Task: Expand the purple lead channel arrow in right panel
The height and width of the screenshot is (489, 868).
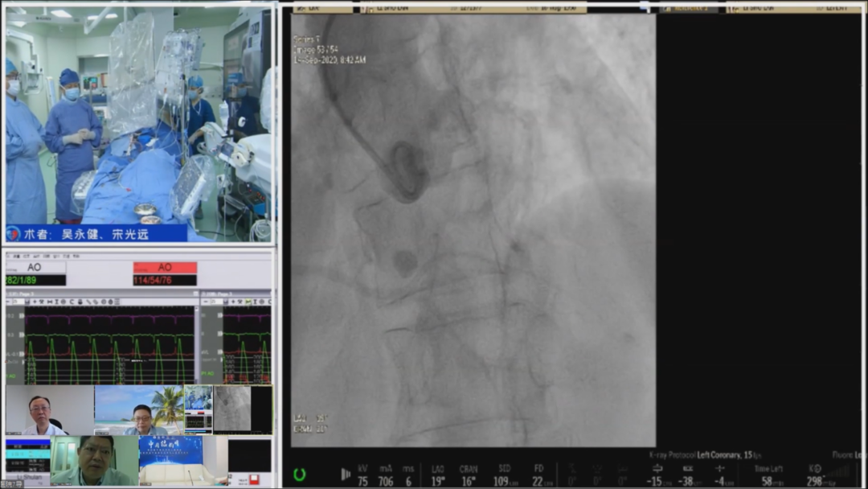Action: click(x=219, y=315)
